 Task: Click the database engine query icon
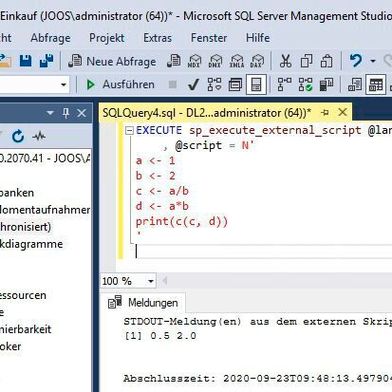pos(174,61)
